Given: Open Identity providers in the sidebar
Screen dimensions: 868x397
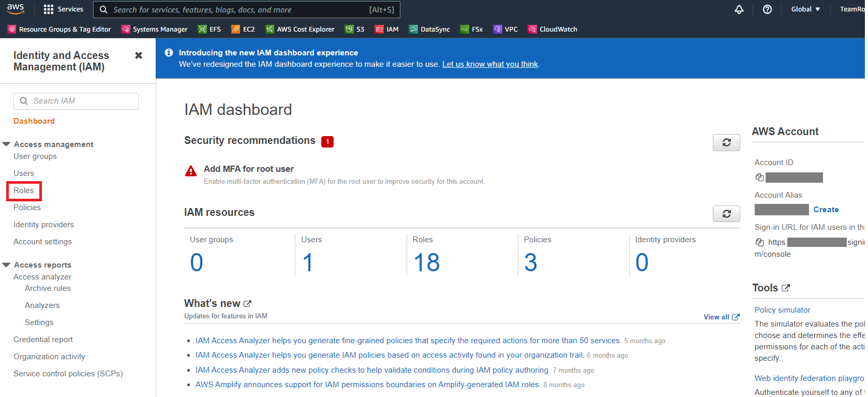Looking at the screenshot, I should coord(43,225).
